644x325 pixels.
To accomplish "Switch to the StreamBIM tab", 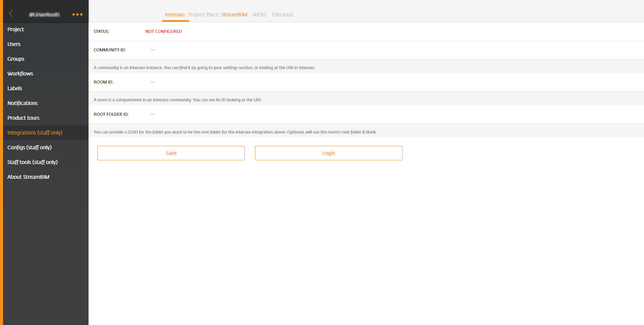I will pos(234,15).
